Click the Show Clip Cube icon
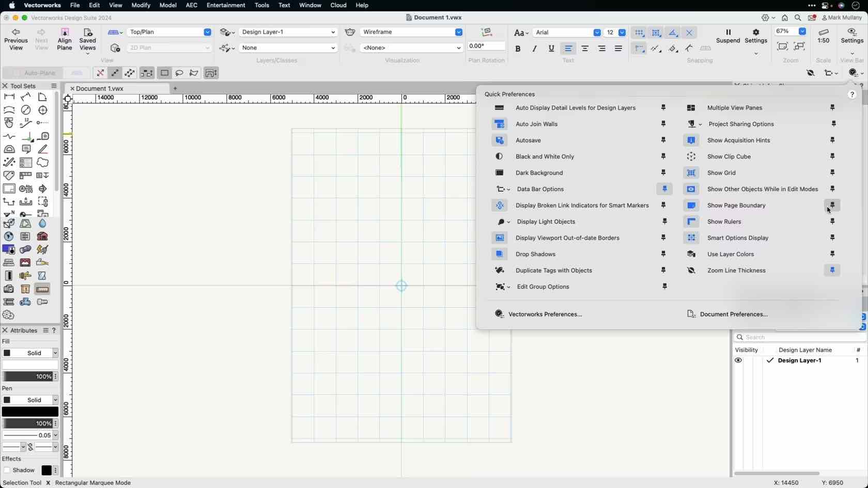 click(691, 156)
